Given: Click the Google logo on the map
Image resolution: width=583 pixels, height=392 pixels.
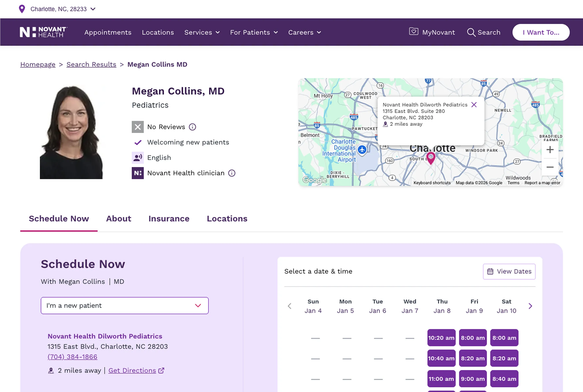Looking at the screenshot, I should click(x=314, y=180).
